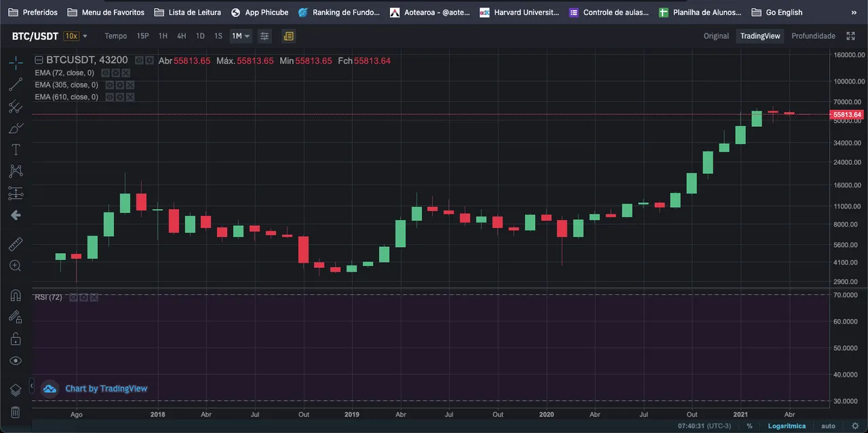Toggle lock all drawing tools
The height and width of the screenshot is (433, 868).
coord(16,339)
